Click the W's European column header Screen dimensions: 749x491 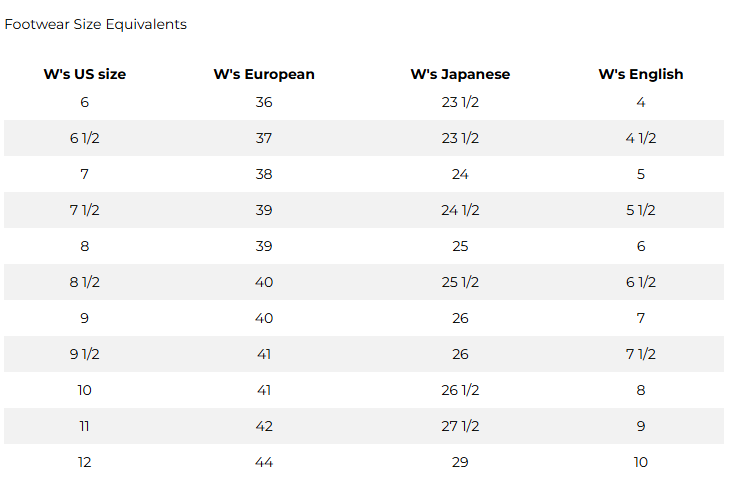[264, 74]
